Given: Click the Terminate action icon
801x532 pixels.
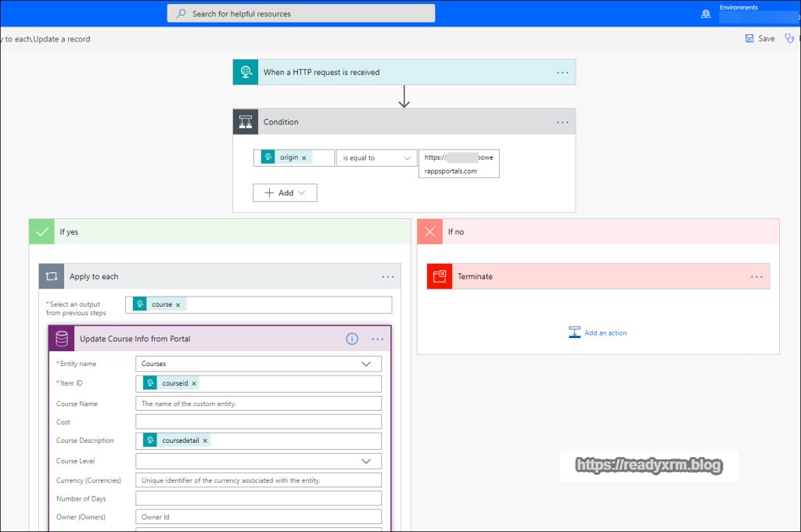Looking at the screenshot, I should (x=440, y=276).
